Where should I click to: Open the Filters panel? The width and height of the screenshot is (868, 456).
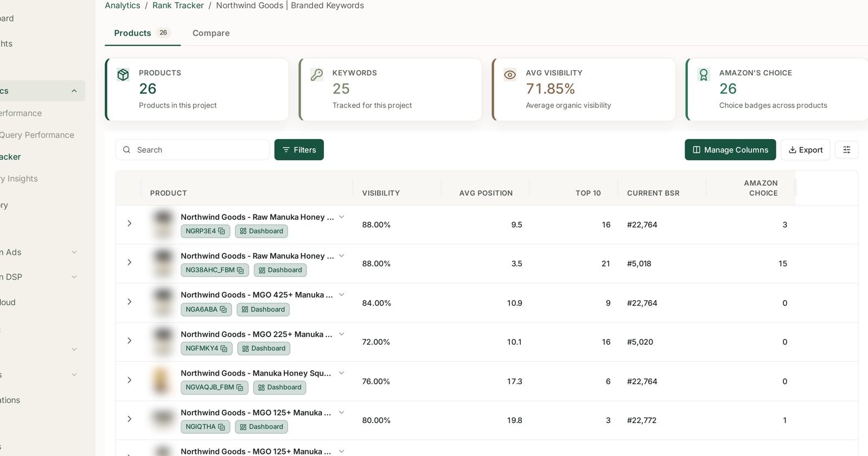(299, 150)
